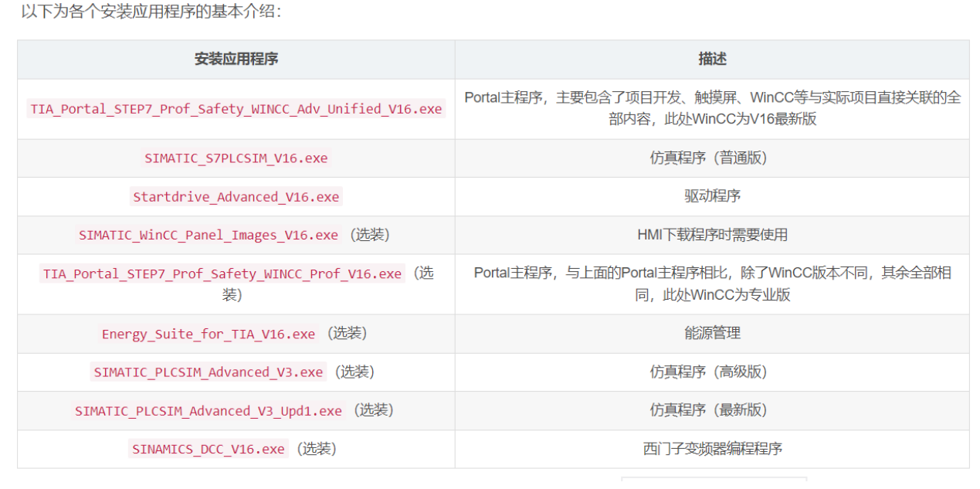
Task: Click the 此处WinCC为专业版 description text
Action: tap(730, 295)
